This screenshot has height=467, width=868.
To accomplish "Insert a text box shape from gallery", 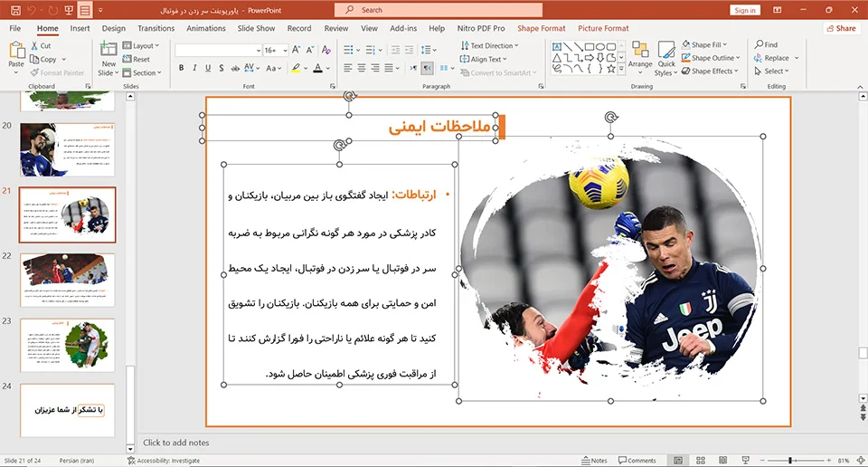I will coord(557,46).
